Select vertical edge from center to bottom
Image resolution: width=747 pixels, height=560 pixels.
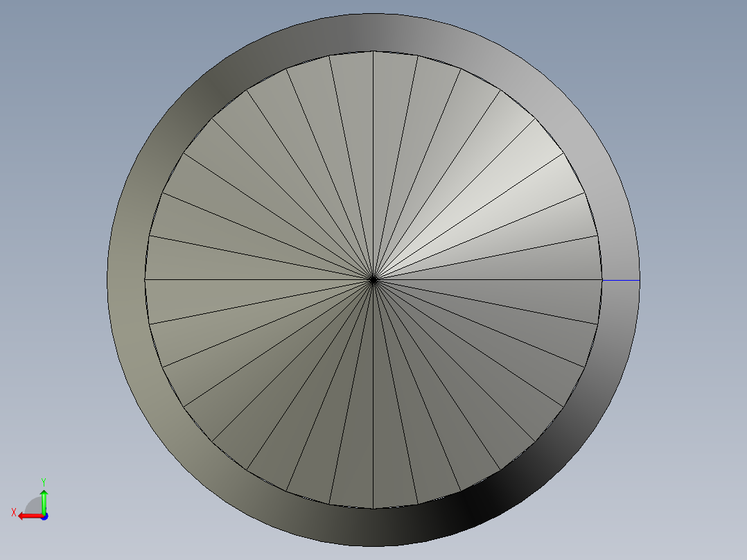[373, 395]
